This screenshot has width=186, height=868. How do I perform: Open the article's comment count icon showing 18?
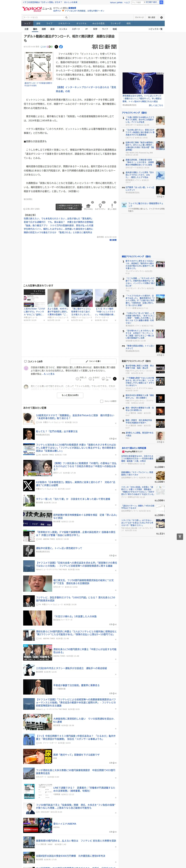pos(43,47)
